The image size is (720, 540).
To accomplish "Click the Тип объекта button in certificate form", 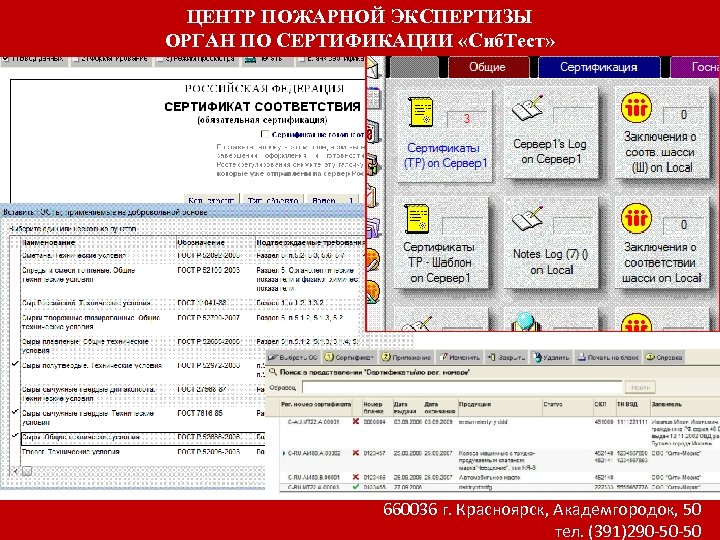I will click(273, 200).
